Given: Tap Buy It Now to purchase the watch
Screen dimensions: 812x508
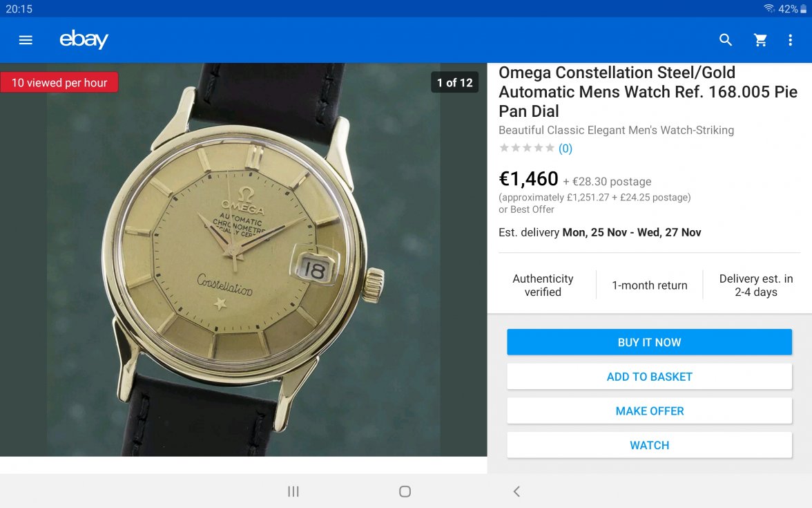Looking at the screenshot, I should (649, 341).
